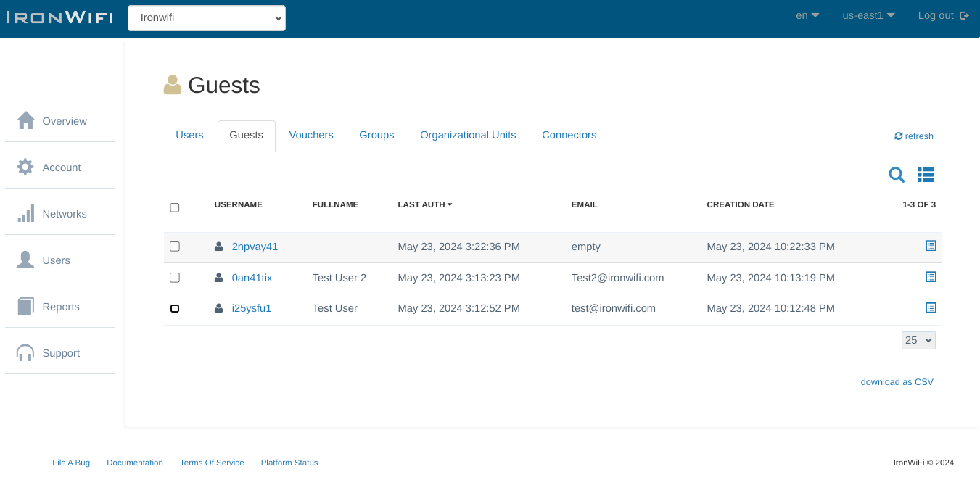Click the Account gear icon
The image size is (980, 480).
click(x=25, y=167)
